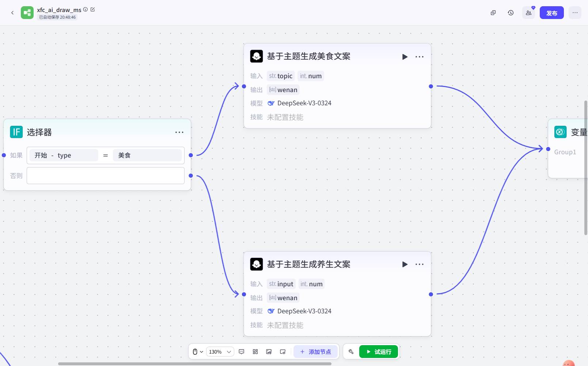Image resolution: width=588 pixels, height=366 pixels.
Task: Click the xfc_ai_draw_ms workflow name
Action: tap(59, 10)
